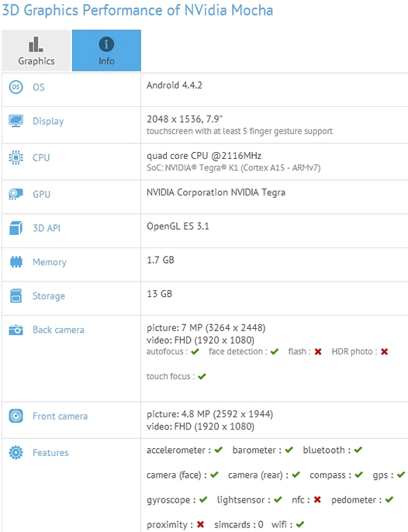Screen dimensions: 408x532
Task: Click the bar chart Graphics icon
Action: 36,44
